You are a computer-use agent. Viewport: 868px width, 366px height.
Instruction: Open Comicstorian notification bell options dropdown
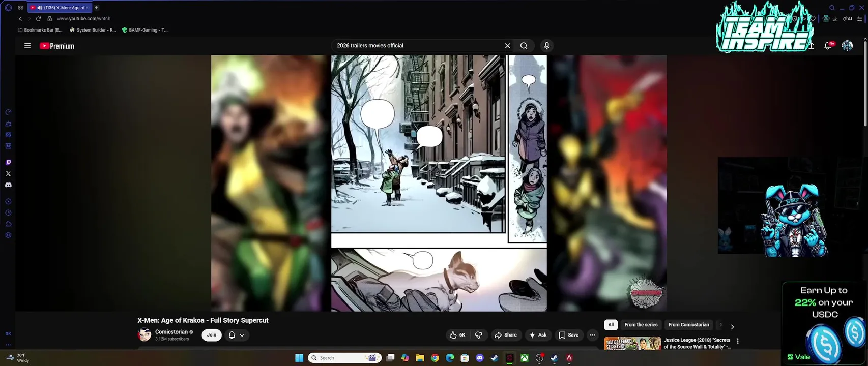click(237, 335)
